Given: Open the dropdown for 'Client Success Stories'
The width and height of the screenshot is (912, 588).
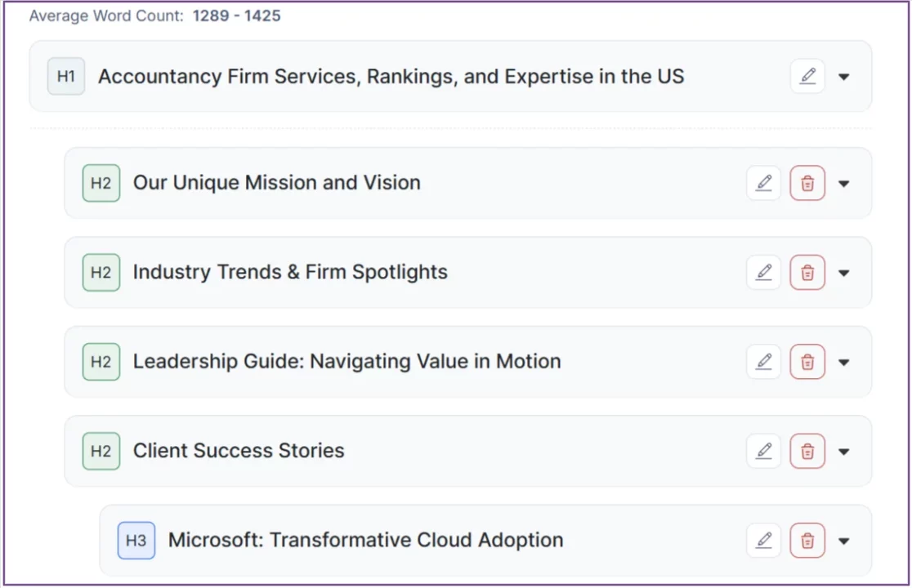Looking at the screenshot, I should [844, 450].
